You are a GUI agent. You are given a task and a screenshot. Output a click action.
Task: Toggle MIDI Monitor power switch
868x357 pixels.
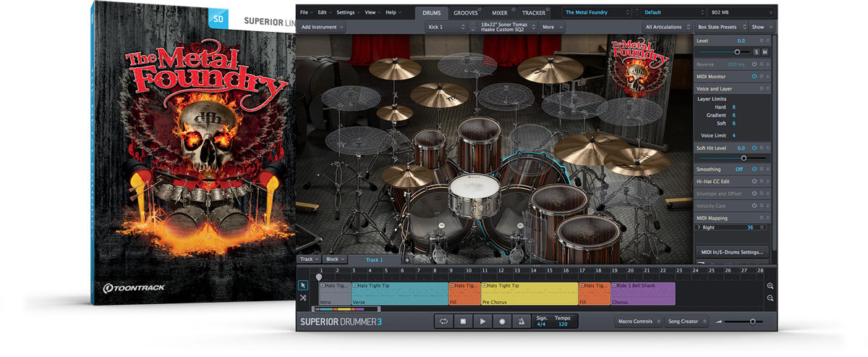pyautogui.click(x=753, y=76)
